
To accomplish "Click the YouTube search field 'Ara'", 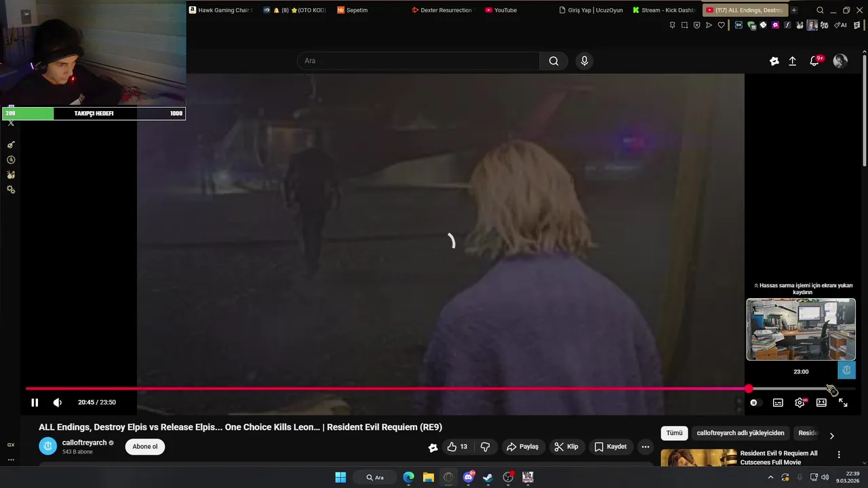I will [418, 61].
